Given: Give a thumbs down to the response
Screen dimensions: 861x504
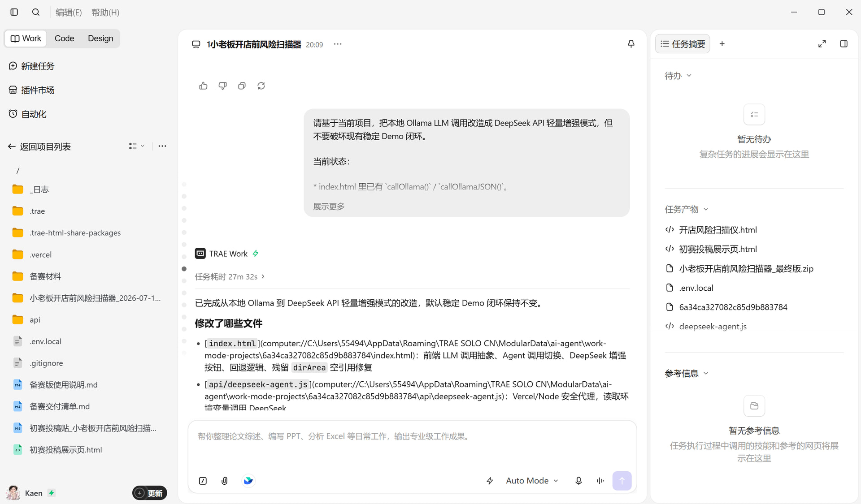Looking at the screenshot, I should (222, 86).
